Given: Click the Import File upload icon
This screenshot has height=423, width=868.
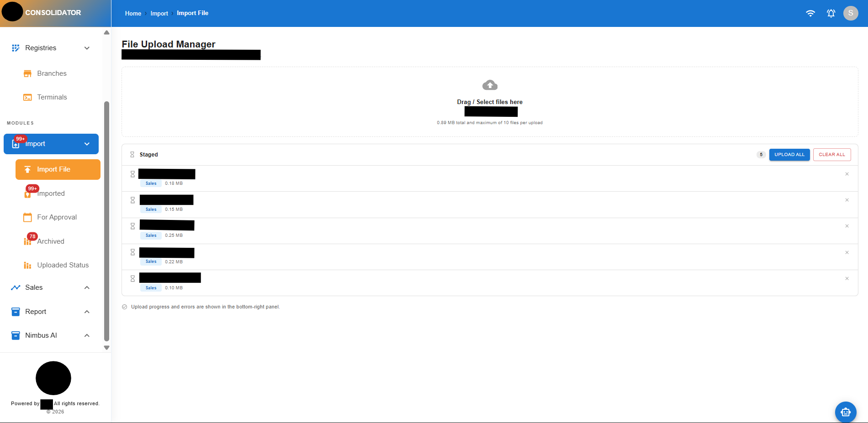Looking at the screenshot, I should (x=28, y=169).
